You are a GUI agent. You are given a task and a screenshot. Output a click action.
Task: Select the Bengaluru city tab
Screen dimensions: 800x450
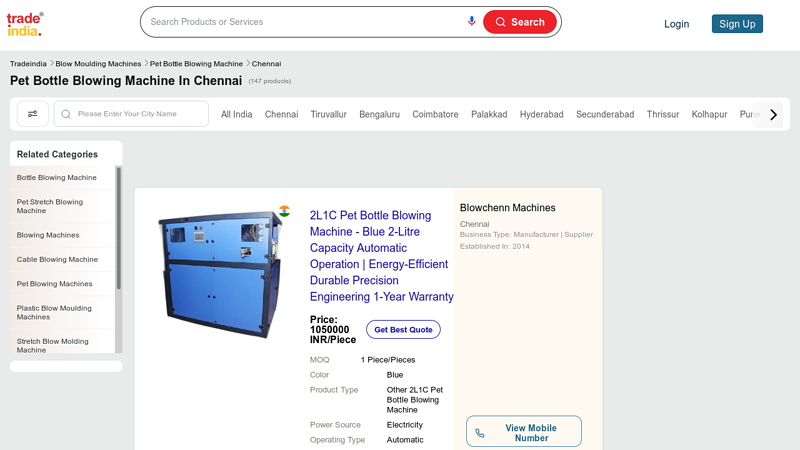(x=379, y=114)
